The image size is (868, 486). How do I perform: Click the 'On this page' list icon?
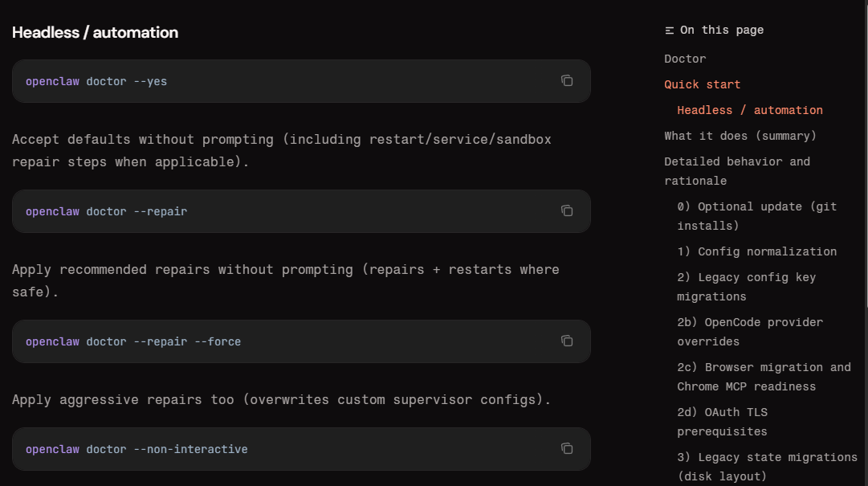pyautogui.click(x=670, y=31)
